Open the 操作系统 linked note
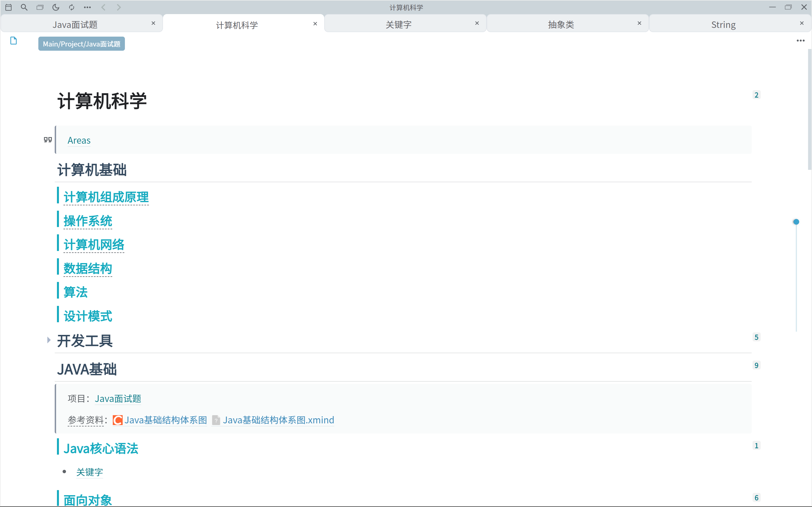The image size is (812, 507). pyautogui.click(x=88, y=221)
